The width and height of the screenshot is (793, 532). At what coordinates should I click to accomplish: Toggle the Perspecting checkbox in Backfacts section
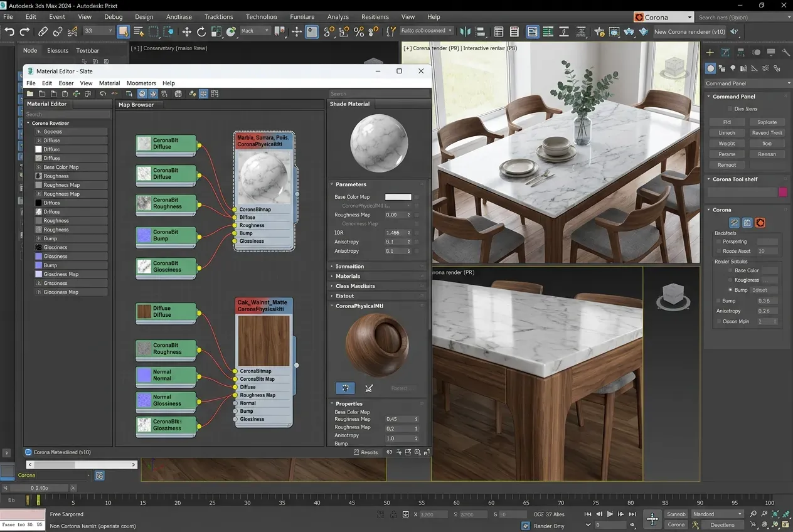pos(718,242)
